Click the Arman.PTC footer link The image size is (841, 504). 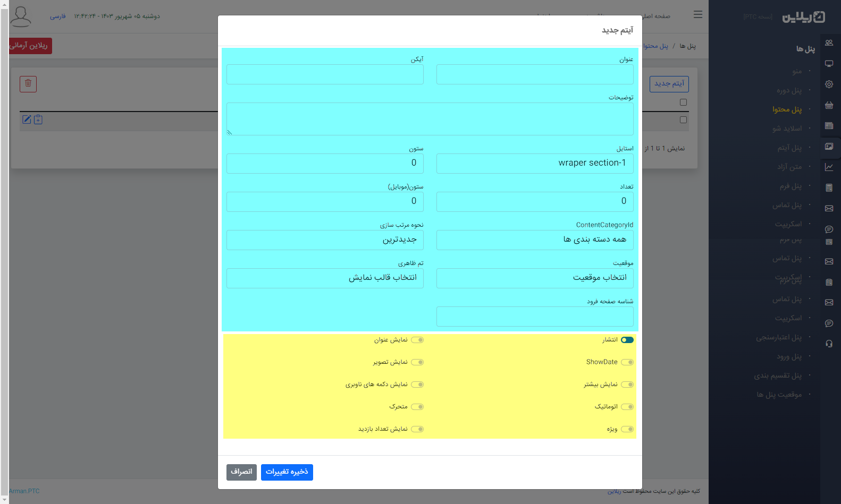(24, 491)
